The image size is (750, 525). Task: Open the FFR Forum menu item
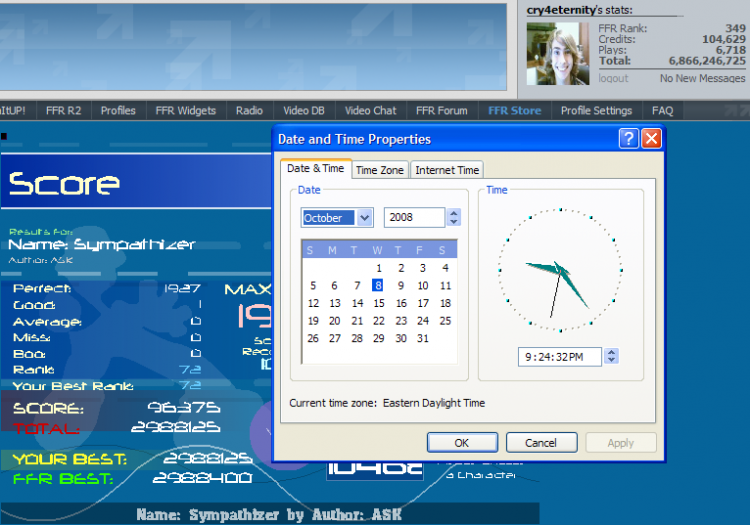click(441, 110)
